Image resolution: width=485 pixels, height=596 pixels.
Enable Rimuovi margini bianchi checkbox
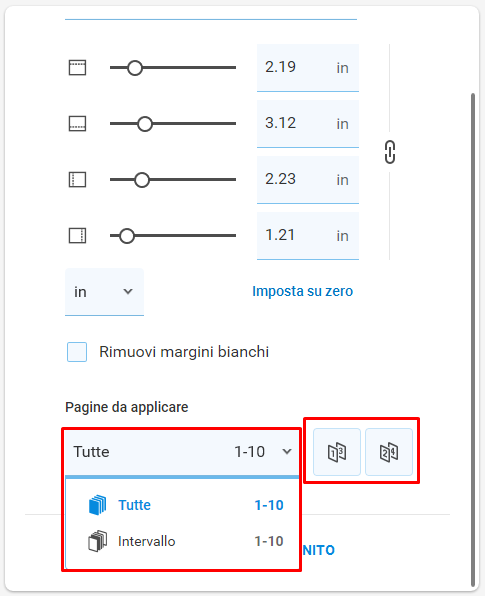77,352
